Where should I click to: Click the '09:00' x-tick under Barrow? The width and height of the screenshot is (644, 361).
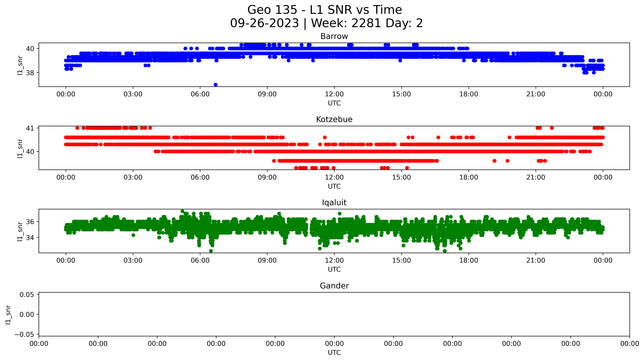[267, 94]
